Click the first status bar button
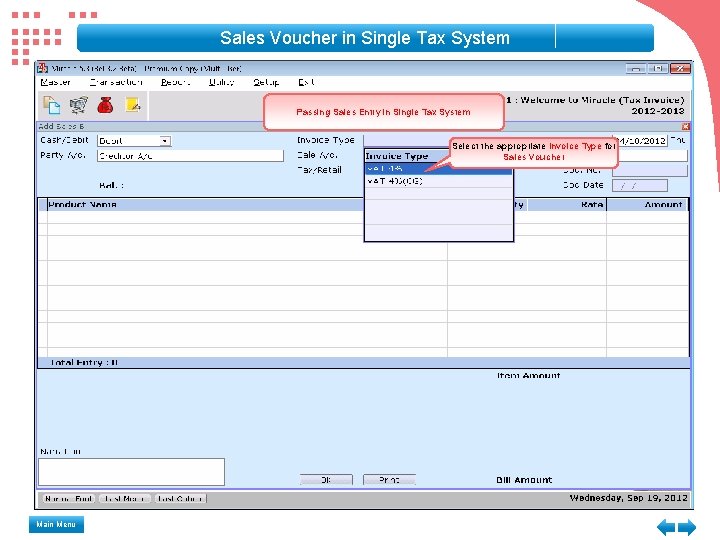This screenshot has width=720, height=540. click(x=69, y=498)
